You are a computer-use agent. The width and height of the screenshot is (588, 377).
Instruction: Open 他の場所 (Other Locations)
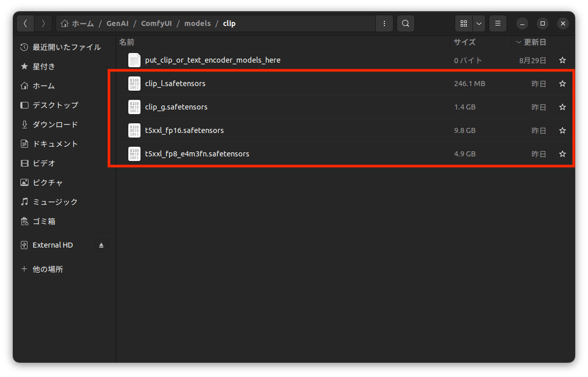coord(49,269)
